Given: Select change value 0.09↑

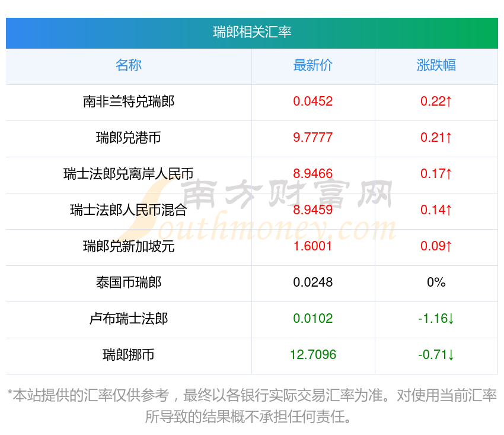Looking at the screenshot, I should 436,246.
